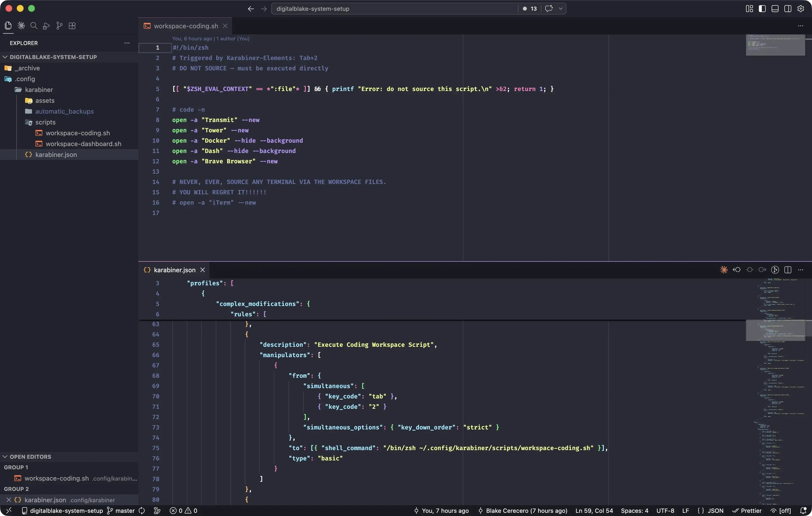
Task: Toggle the primary sidebar visibility
Action: (762, 9)
